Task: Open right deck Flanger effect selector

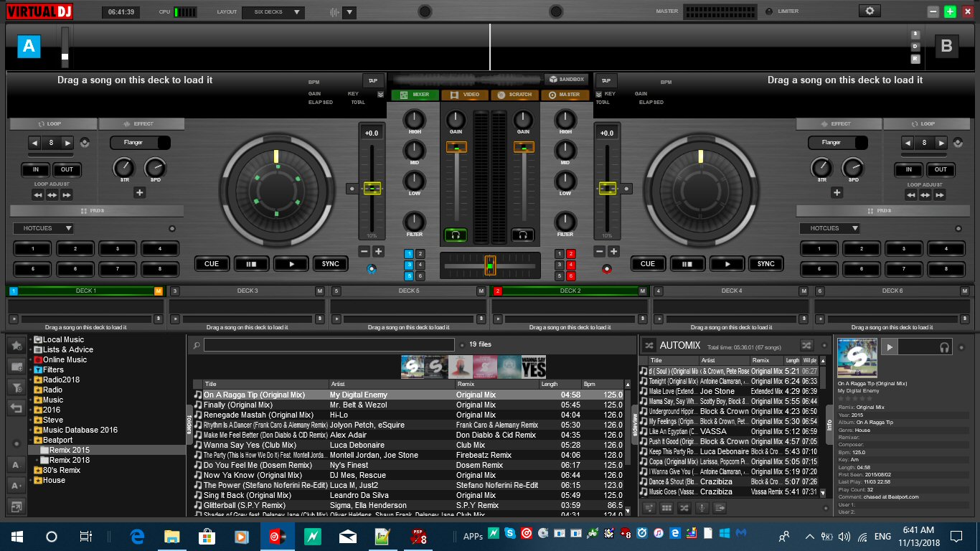Action: pyautogui.click(x=839, y=143)
